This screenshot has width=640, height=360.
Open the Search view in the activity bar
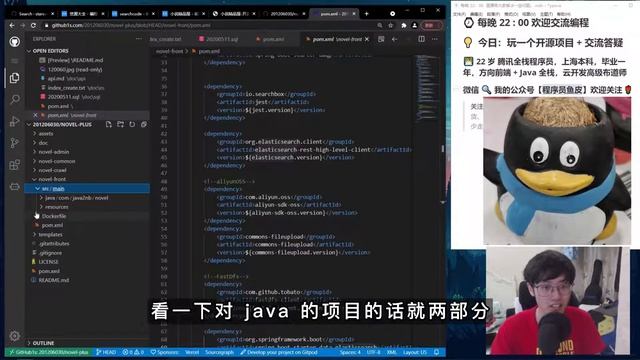(x=15, y=99)
